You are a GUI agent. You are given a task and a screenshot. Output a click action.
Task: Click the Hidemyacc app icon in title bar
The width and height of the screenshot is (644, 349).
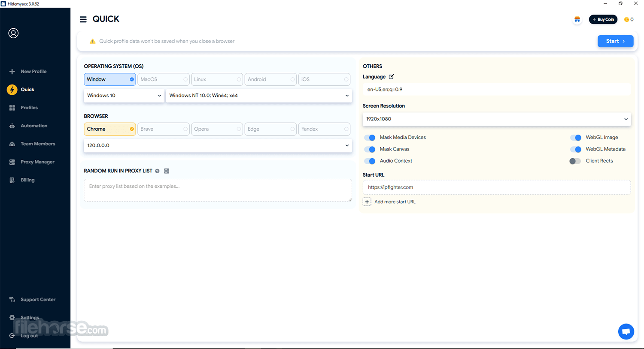tap(3, 4)
